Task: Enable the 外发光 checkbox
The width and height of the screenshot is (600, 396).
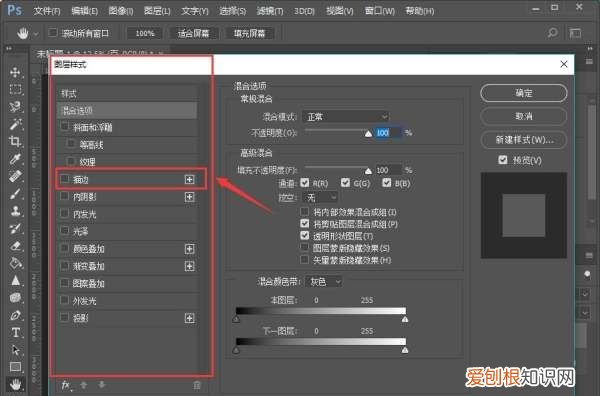Action: tap(65, 300)
